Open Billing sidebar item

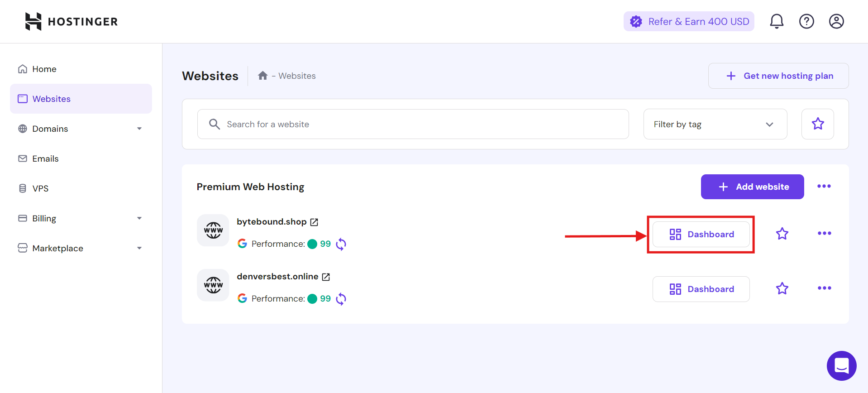[x=81, y=218]
